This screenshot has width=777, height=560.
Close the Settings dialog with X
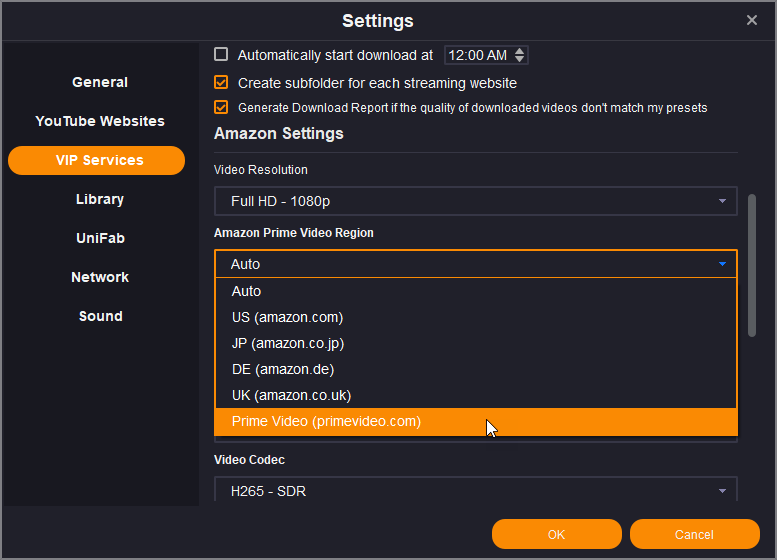coord(752,20)
